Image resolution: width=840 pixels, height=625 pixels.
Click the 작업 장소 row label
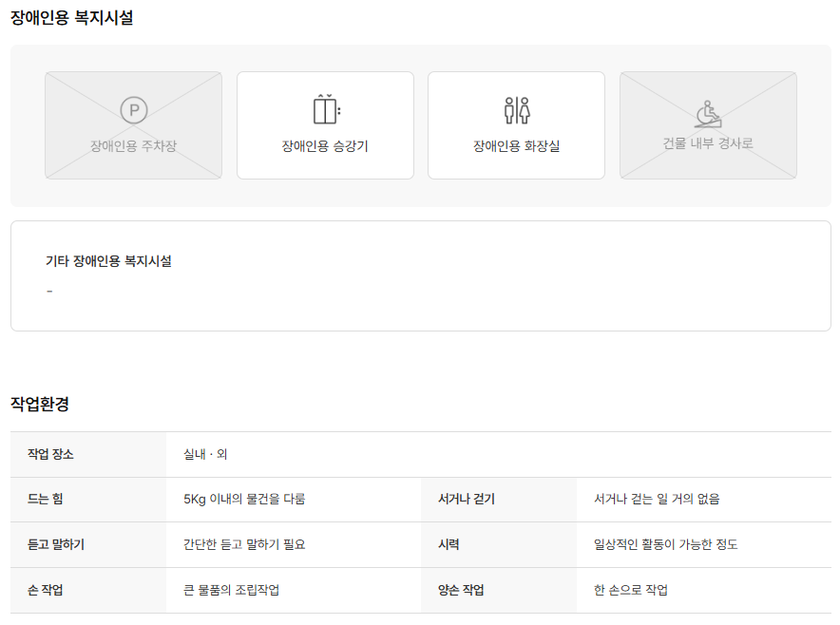51,454
